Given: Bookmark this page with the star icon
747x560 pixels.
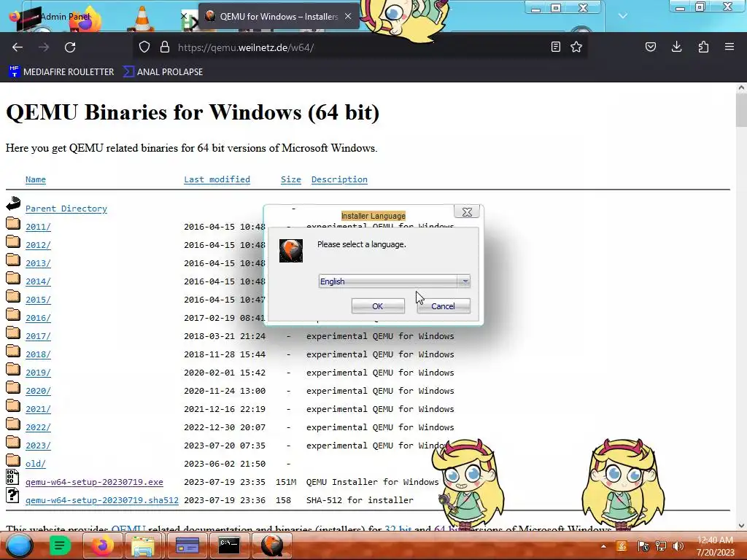Looking at the screenshot, I should pos(576,47).
